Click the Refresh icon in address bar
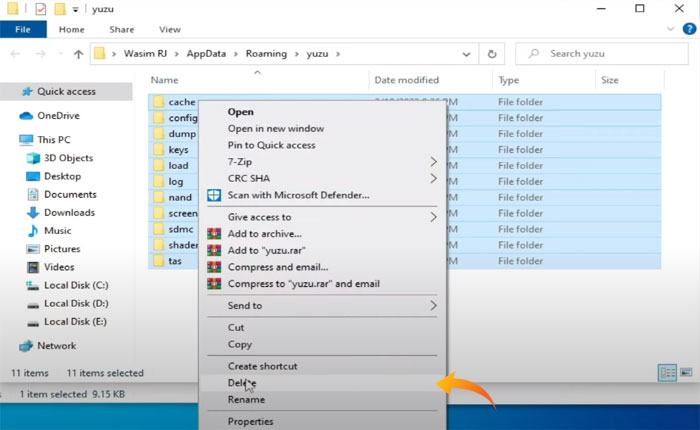The width and height of the screenshot is (700, 430). tap(491, 54)
